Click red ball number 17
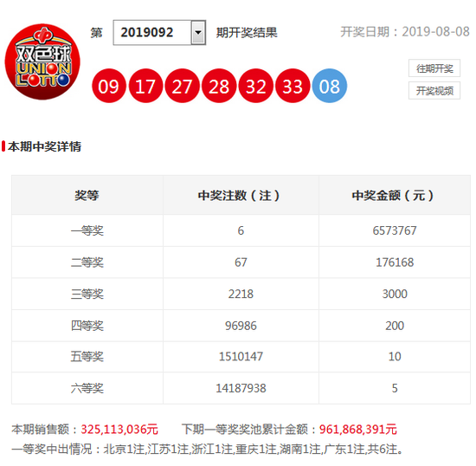476x466 pixels. 145,86
